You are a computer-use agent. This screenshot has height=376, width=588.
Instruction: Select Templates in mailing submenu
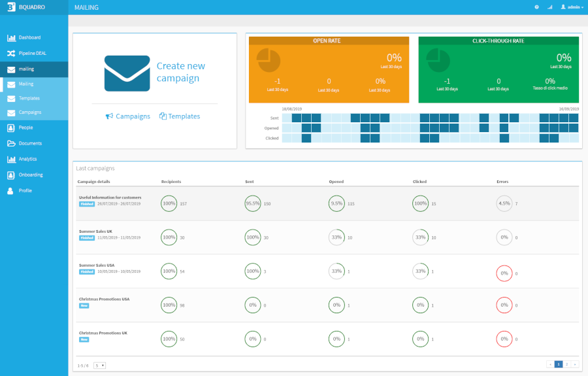coord(29,98)
